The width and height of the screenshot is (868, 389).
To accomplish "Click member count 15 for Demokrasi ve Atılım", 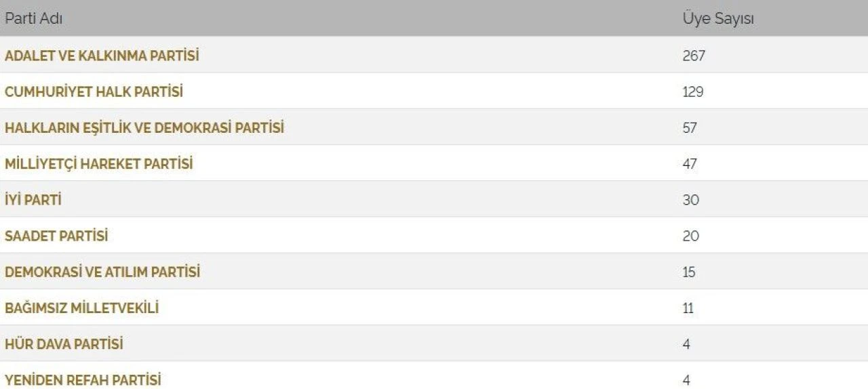I will pyautogui.click(x=689, y=272).
